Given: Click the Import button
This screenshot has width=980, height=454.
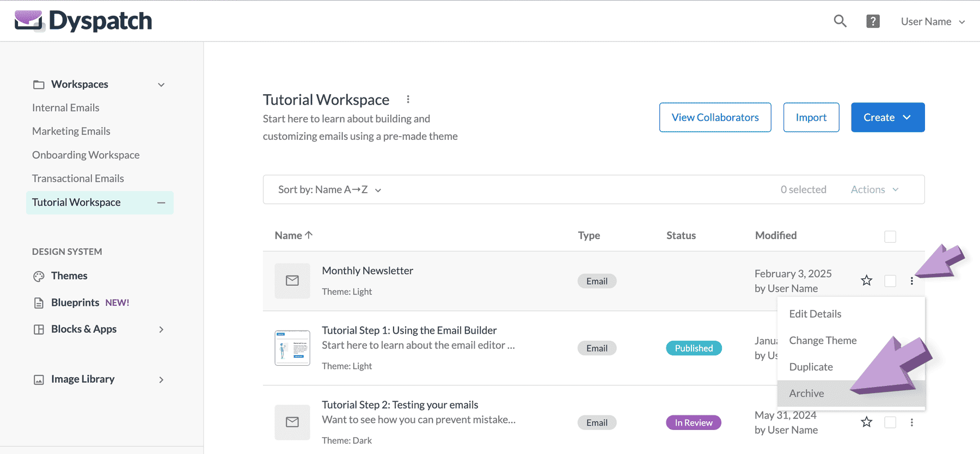Looking at the screenshot, I should (811, 118).
